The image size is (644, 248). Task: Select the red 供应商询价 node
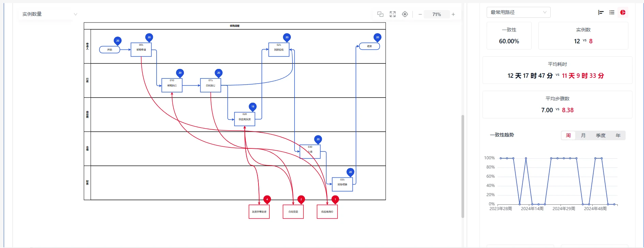pos(327,212)
